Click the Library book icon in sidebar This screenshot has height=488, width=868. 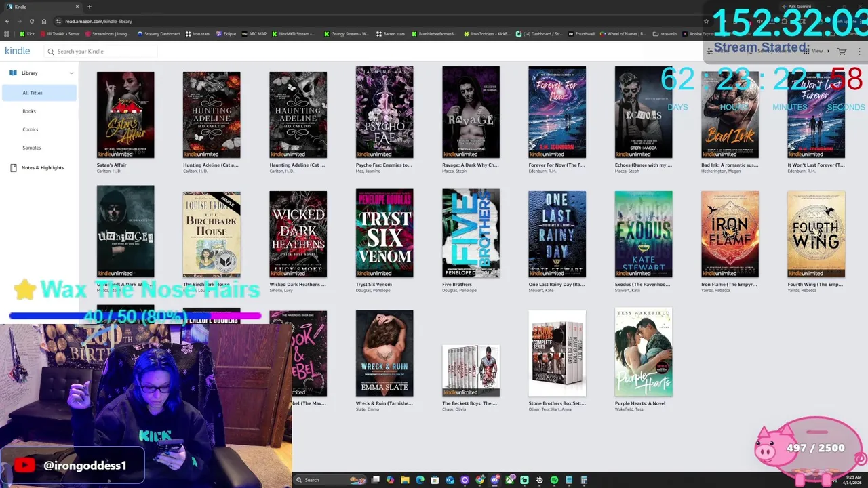[x=13, y=73]
